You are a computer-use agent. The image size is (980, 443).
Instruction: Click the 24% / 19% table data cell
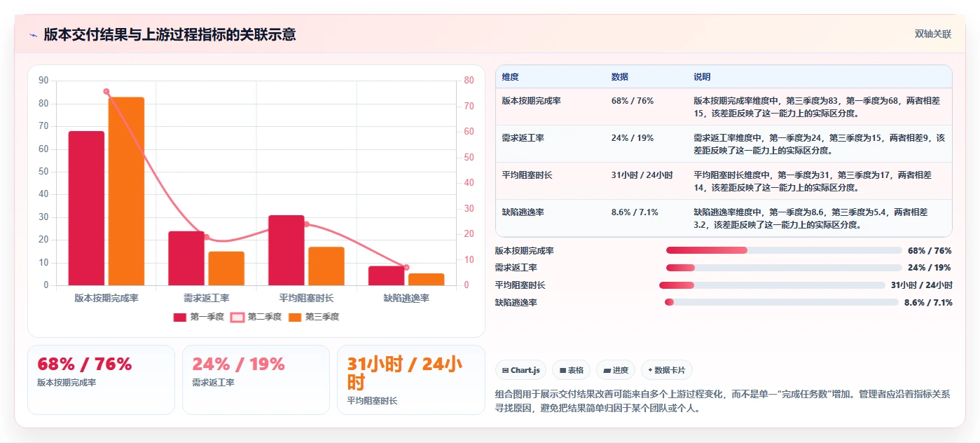646,144
